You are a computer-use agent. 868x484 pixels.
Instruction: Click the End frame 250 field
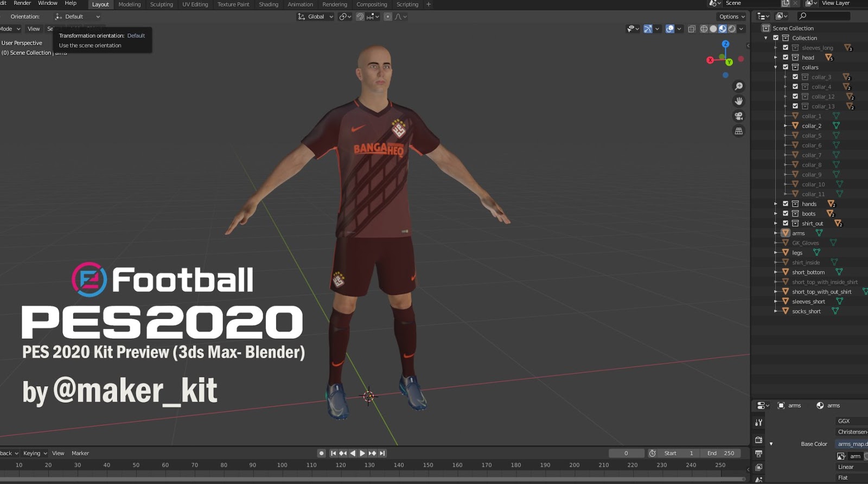point(720,453)
